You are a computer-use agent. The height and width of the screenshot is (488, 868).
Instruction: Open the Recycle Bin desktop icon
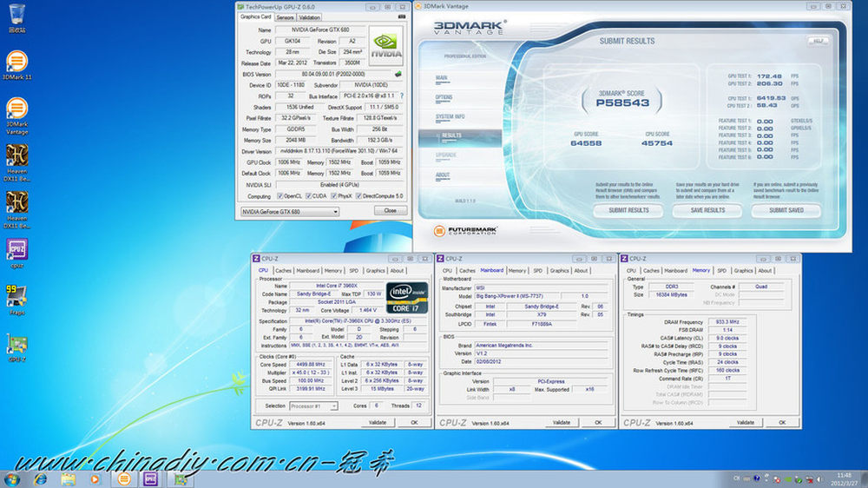pyautogui.click(x=17, y=17)
